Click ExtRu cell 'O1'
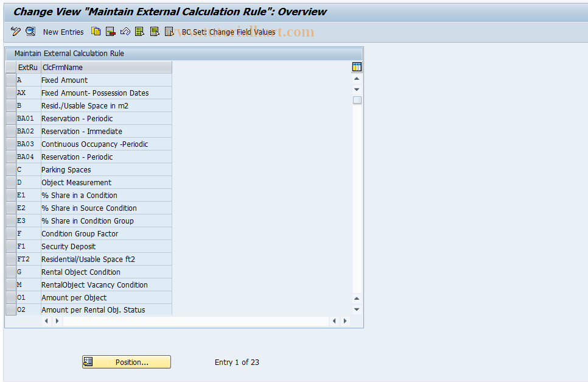Viewport: 588px width, 382px height. pyautogui.click(x=29, y=297)
